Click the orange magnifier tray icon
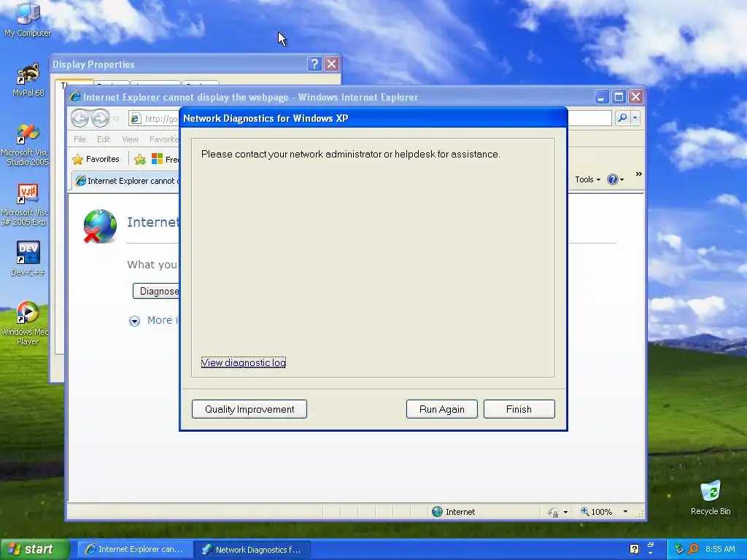The width and height of the screenshot is (747, 560). (x=693, y=549)
